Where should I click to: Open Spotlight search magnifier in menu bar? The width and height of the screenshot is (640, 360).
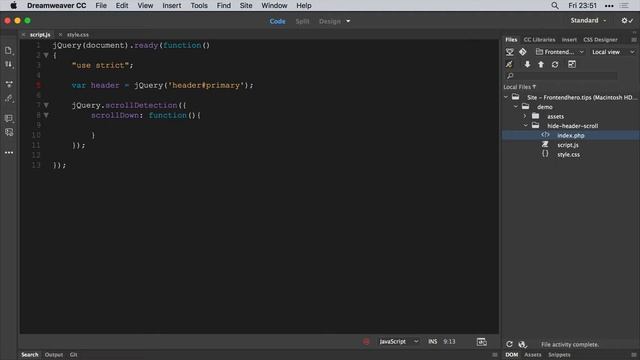[555, 6]
